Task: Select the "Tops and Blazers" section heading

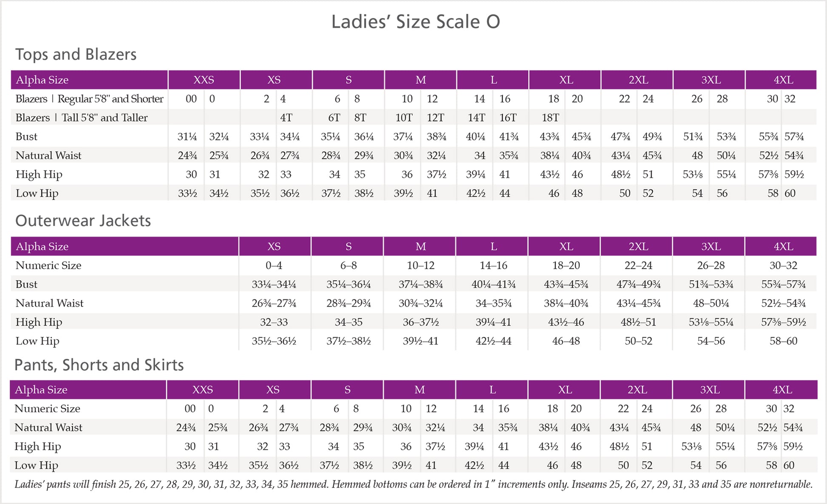Action: tap(76, 54)
